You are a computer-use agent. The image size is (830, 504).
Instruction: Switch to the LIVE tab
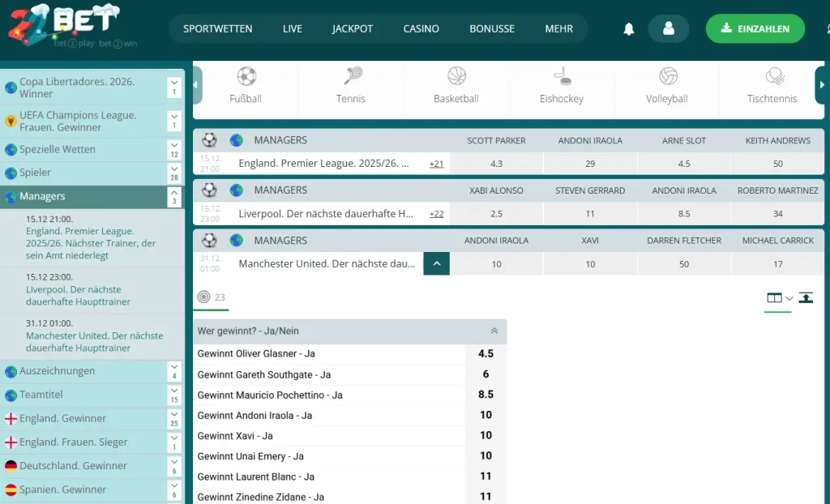[x=292, y=28]
